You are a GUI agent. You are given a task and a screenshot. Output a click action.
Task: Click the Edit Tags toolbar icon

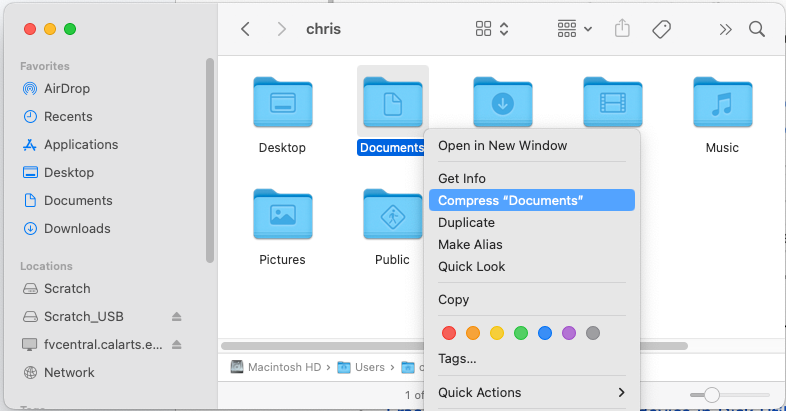tap(661, 29)
